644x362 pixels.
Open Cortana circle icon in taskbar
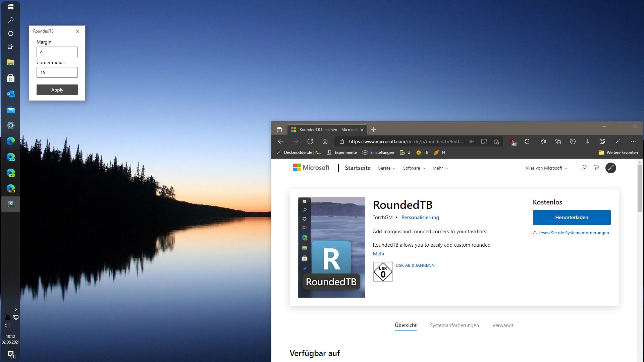coord(11,34)
